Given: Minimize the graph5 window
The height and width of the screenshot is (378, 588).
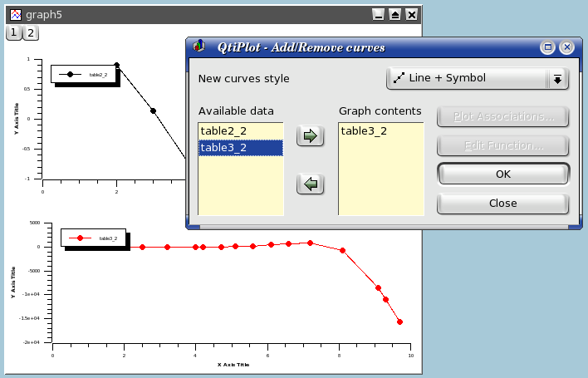Looking at the screenshot, I should pyautogui.click(x=378, y=14).
